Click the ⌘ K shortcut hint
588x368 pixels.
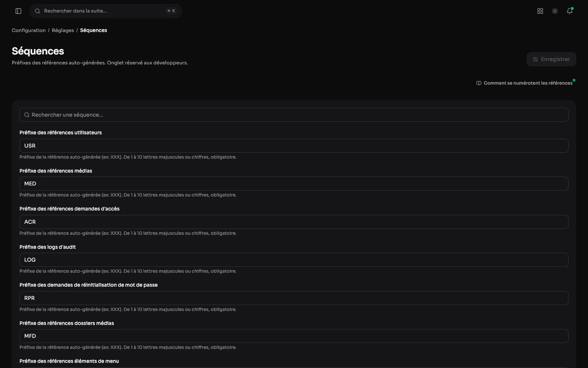click(171, 11)
